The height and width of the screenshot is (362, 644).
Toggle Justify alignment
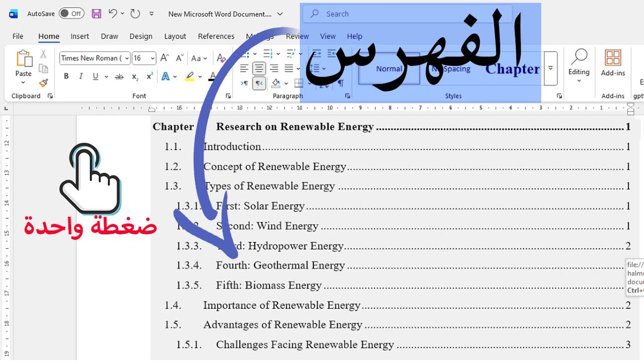(x=289, y=68)
